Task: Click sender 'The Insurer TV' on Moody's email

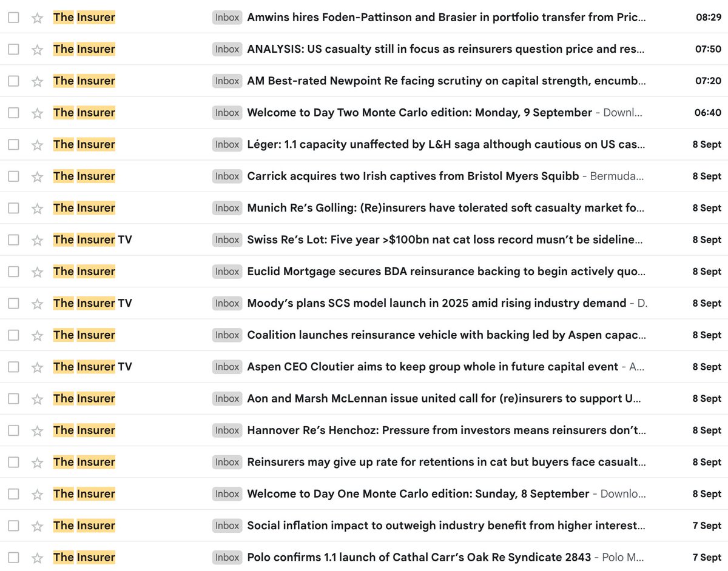Action: click(x=92, y=303)
